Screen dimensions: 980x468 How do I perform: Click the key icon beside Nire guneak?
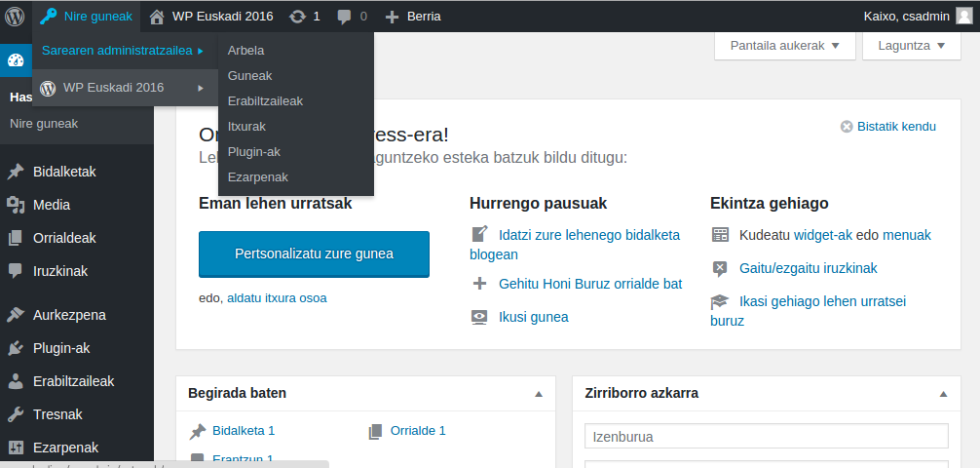click(x=48, y=17)
